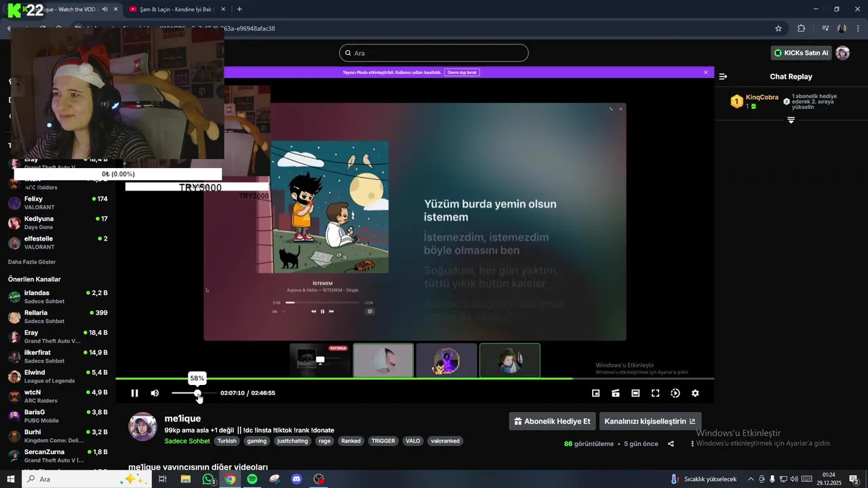Open Elwind League of Legends channel
This screenshot has width=868, height=488.
tap(58, 376)
